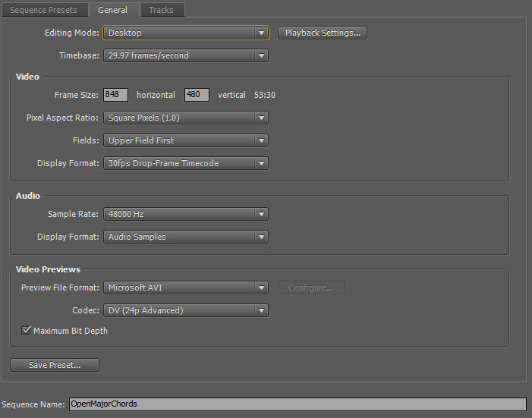Viewport: 532px width, 418px height.
Task: Open the video Display Format dropdown
Action: click(186, 163)
